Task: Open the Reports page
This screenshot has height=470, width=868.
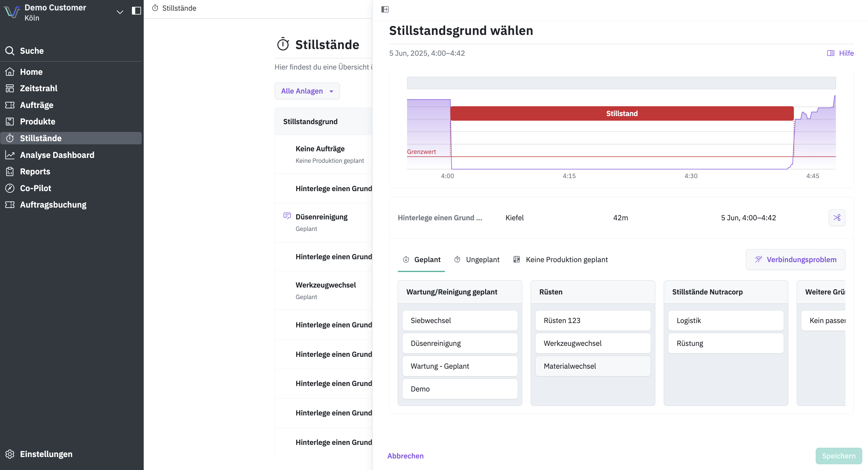Action: (x=35, y=171)
